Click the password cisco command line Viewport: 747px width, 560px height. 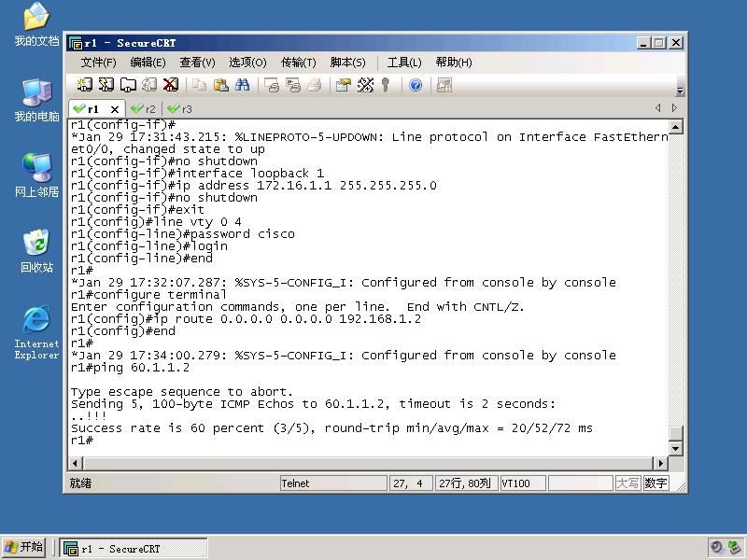(182, 234)
